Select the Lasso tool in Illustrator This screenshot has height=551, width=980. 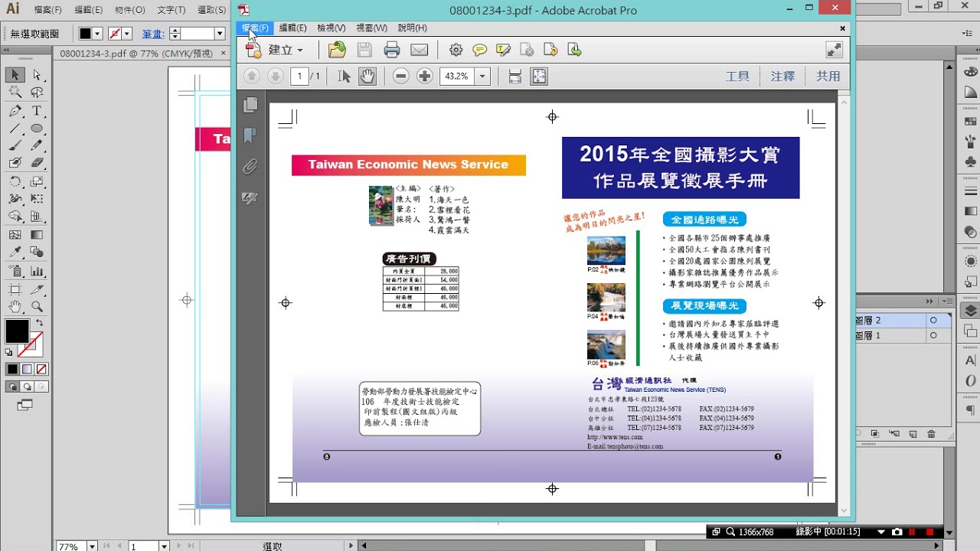pos(37,93)
